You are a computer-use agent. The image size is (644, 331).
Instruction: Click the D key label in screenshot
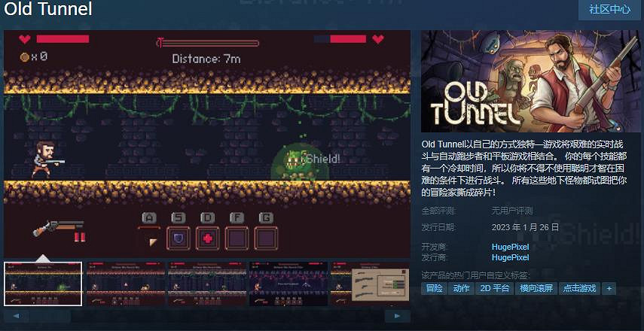(207, 217)
